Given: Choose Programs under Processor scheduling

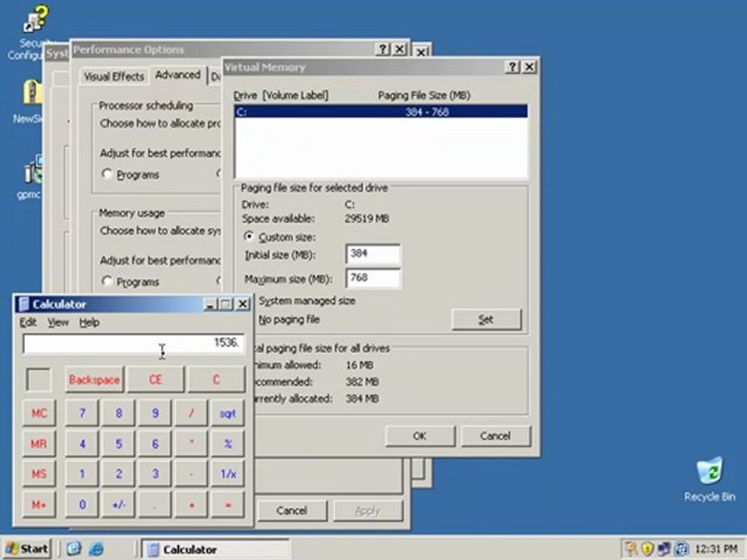Looking at the screenshot, I should 107,173.
